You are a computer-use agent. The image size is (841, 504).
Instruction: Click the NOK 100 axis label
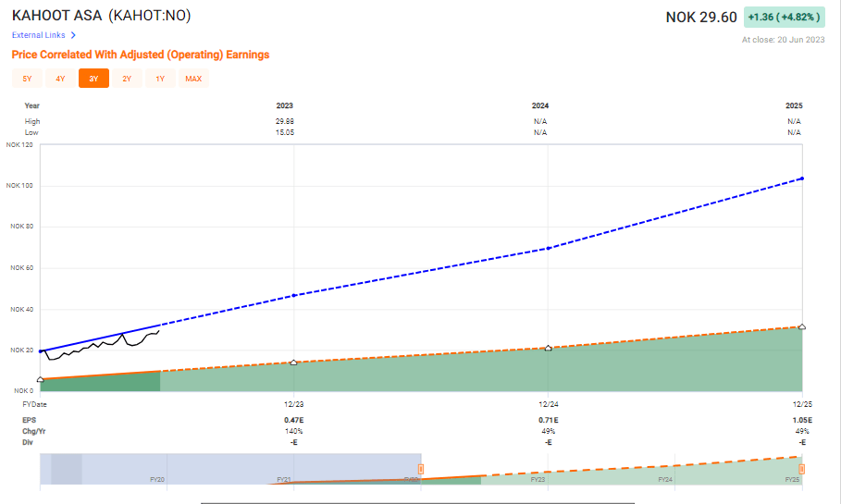point(19,186)
